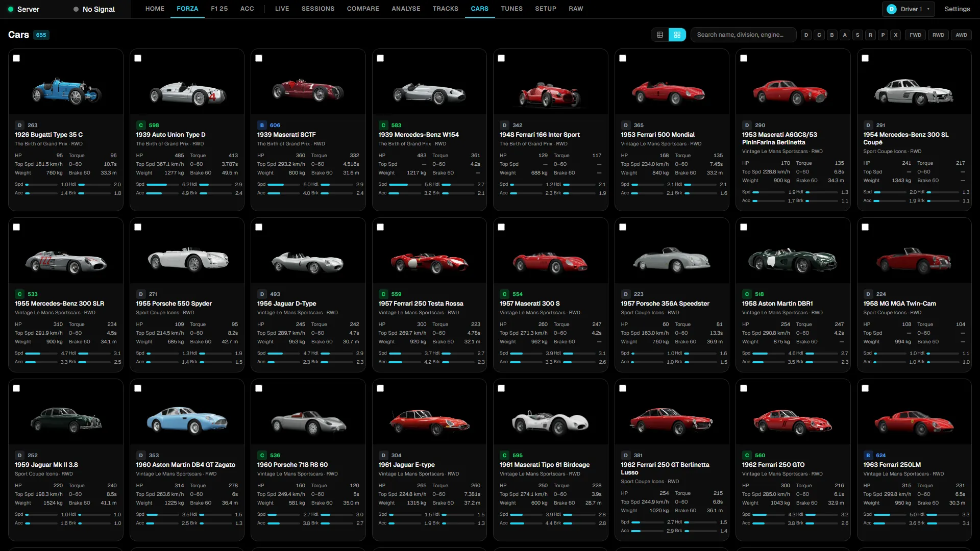Click C class badge on Mercedes-Benz 300 SLR
980x551 pixels.
pyautogui.click(x=19, y=294)
